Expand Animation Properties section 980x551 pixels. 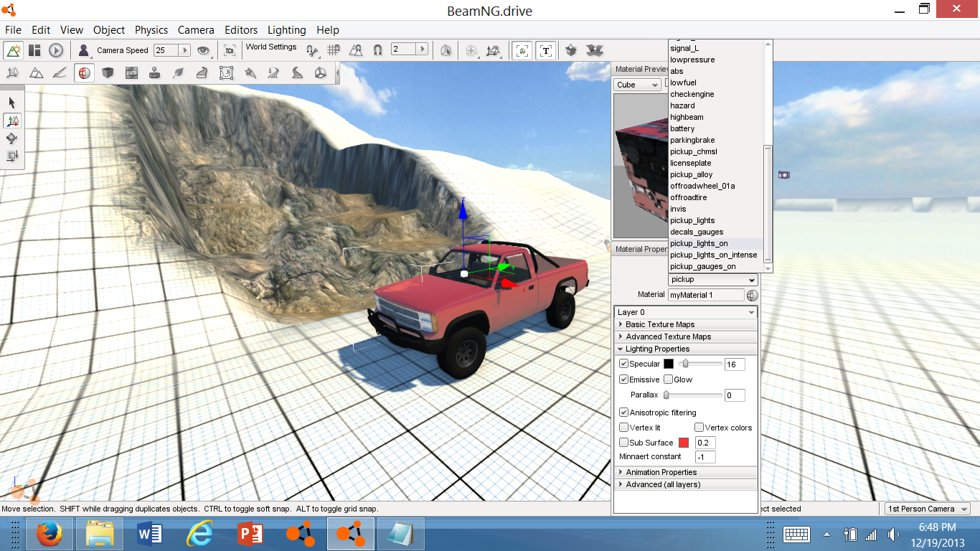(686, 472)
